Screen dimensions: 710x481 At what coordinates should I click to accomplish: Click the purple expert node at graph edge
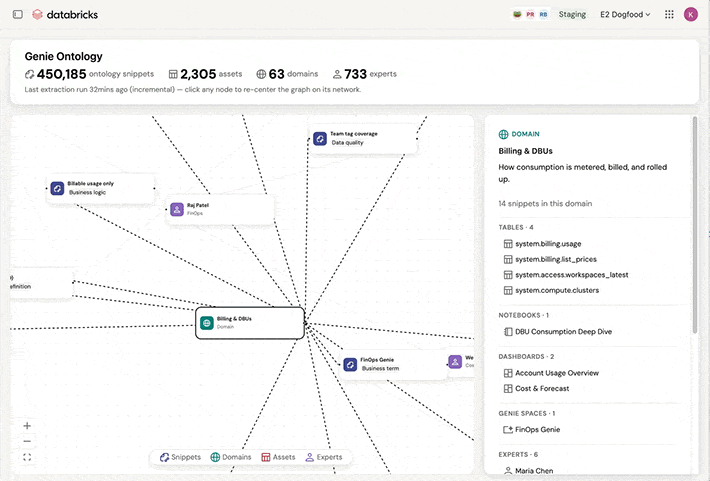455,361
